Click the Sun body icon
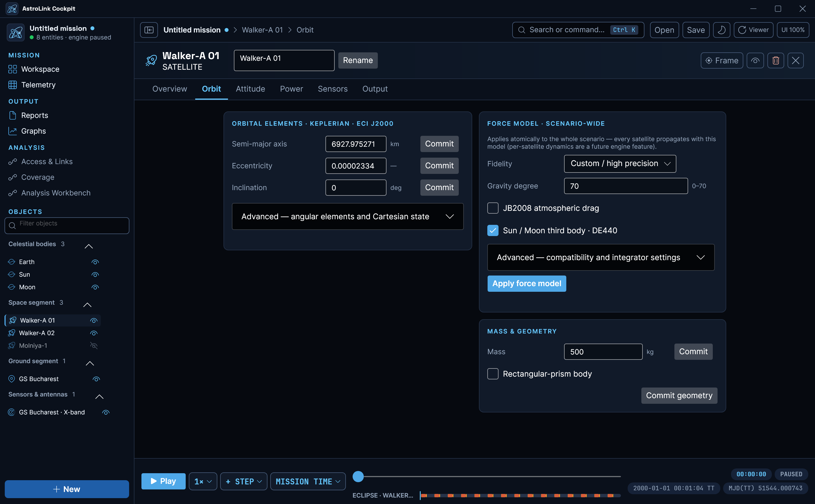Screen dimensions: 815x504 tap(11, 274)
